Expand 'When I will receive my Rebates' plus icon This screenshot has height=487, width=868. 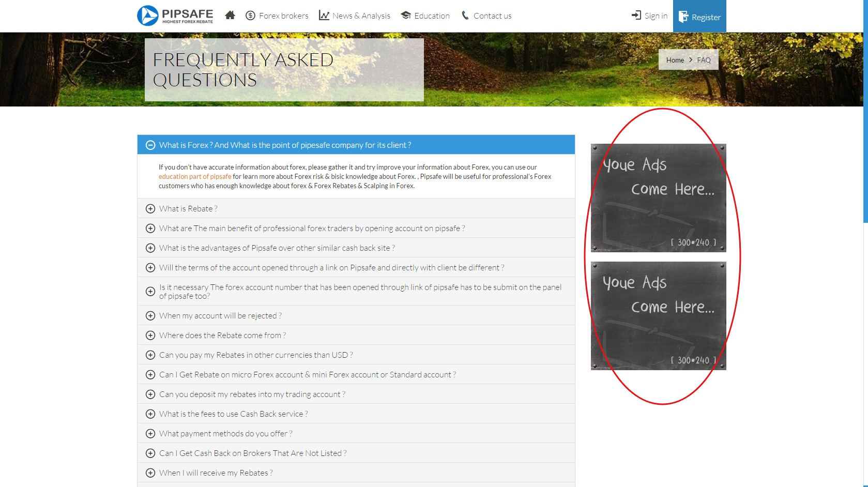pyautogui.click(x=150, y=473)
